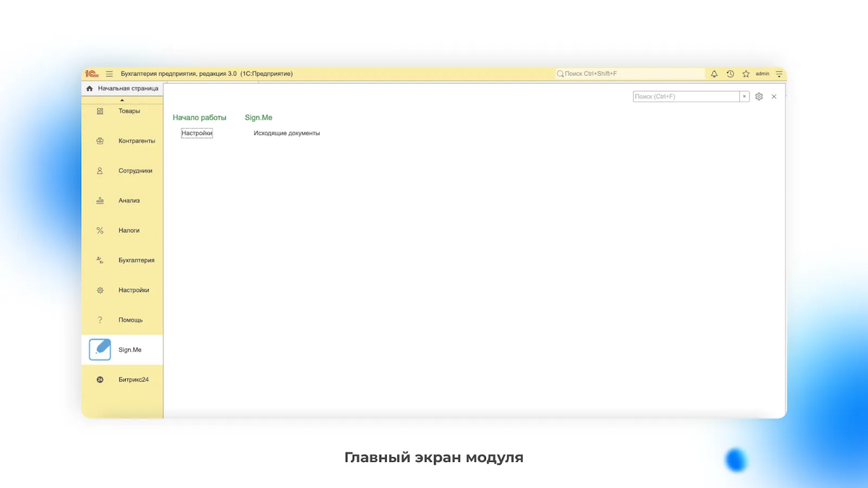Open Битрикс24 section

point(134,380)
